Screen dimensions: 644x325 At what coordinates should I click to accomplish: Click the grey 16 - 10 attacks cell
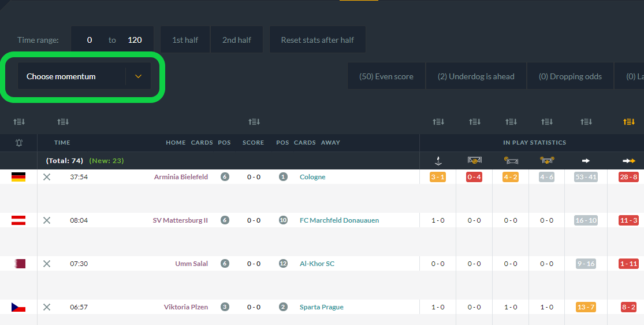coord(586,220)
